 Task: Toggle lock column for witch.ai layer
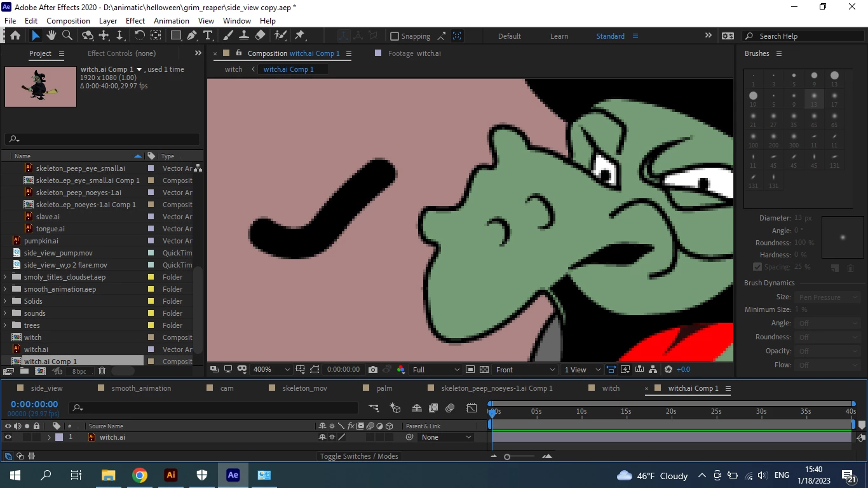click(37, 437)
